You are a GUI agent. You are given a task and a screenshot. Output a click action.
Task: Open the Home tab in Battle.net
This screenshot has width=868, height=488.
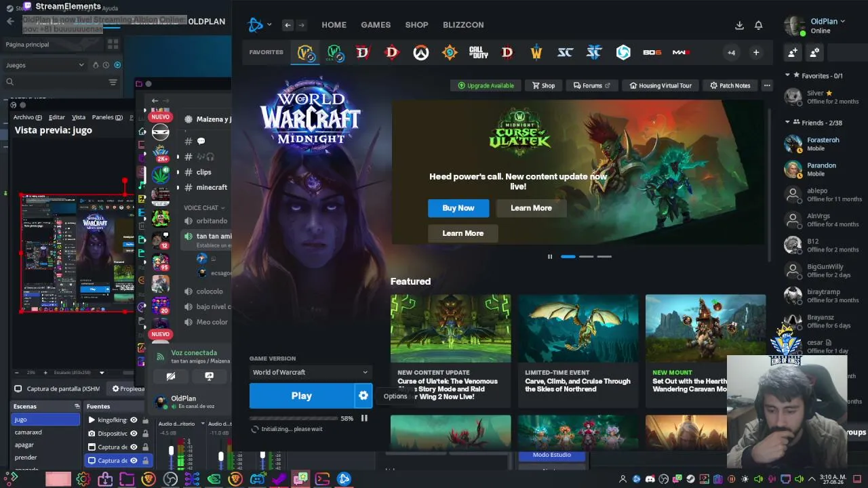pyautogui.click(x=334, y=25)
